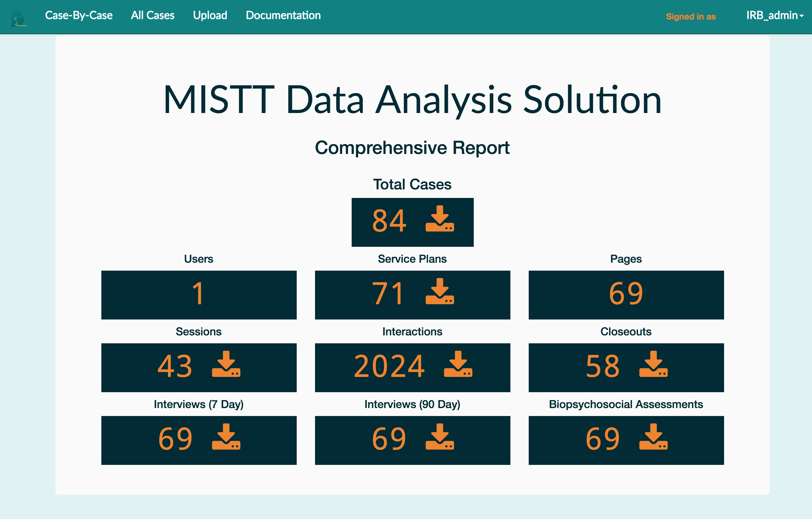Download the 90 Day Interviews data
The height and width of the screenshot is (522, 812).
pyautogui.click(x=440, y=437)
